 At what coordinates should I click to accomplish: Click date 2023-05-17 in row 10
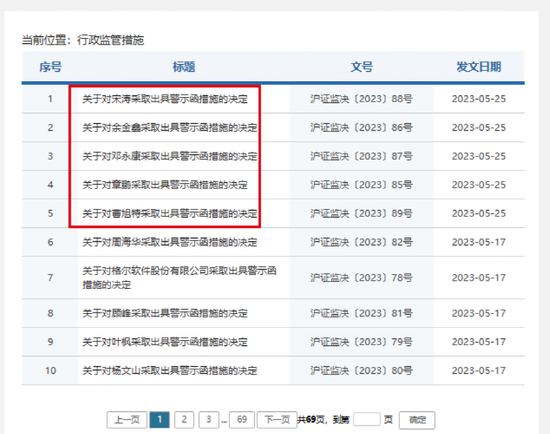point(479,370)
